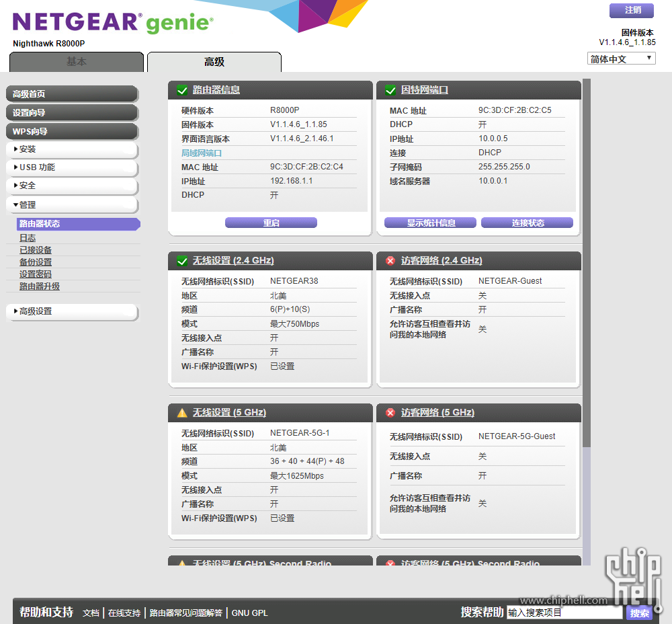
Task: Expand the 高级设置 menu section
Action: click(72, 311)
